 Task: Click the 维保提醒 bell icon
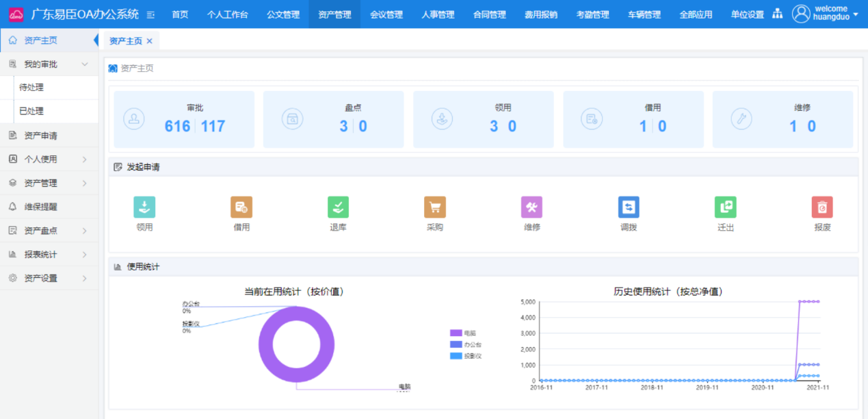(12, 207)
